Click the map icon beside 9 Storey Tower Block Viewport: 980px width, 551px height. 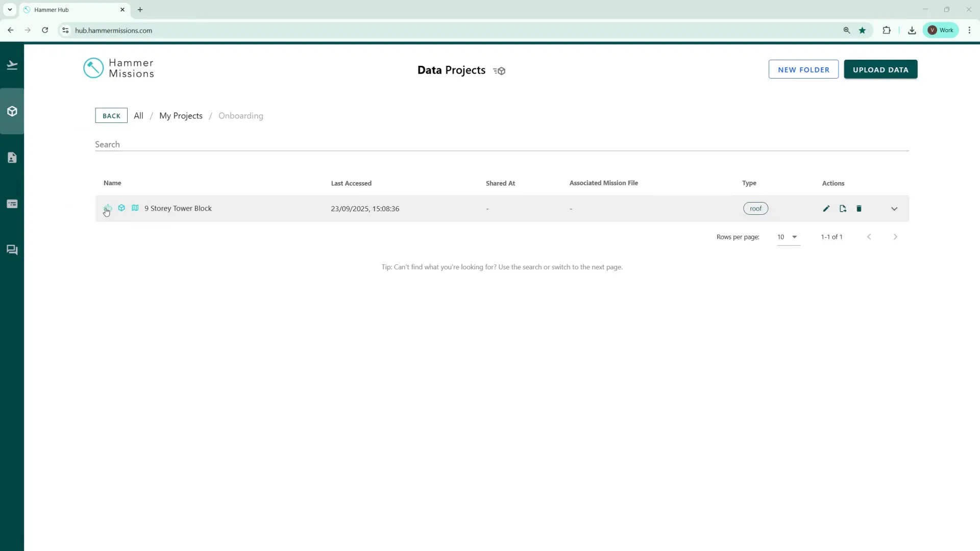click(x=135, y=208)
